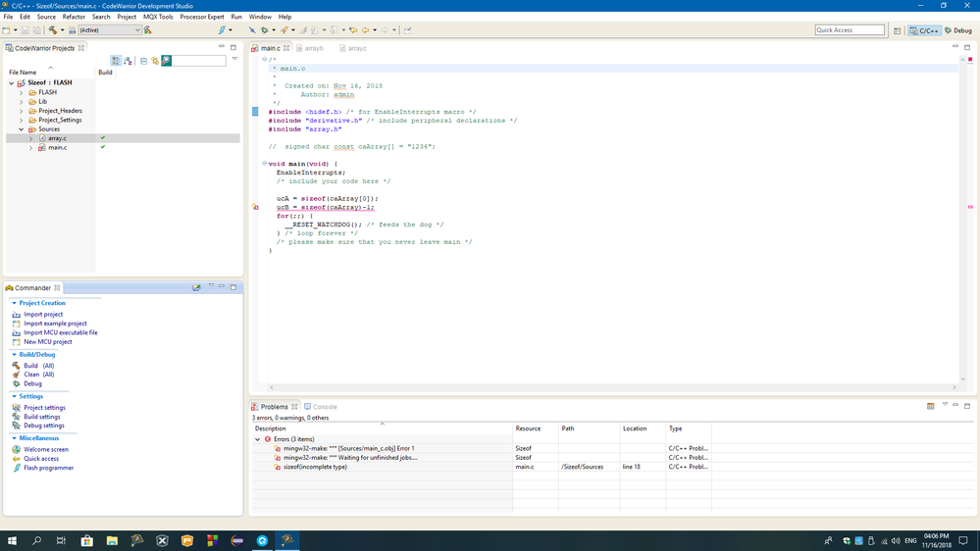Click the skip breakpoints toolbar icon
Viewport: 980px width, 551px height.
coord(252,30)
